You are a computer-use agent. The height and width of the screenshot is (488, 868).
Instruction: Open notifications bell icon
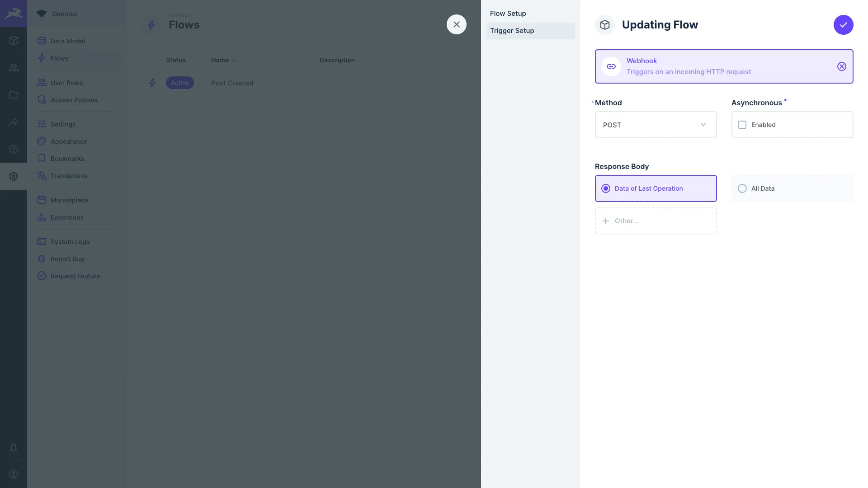(x=14, y=447)
